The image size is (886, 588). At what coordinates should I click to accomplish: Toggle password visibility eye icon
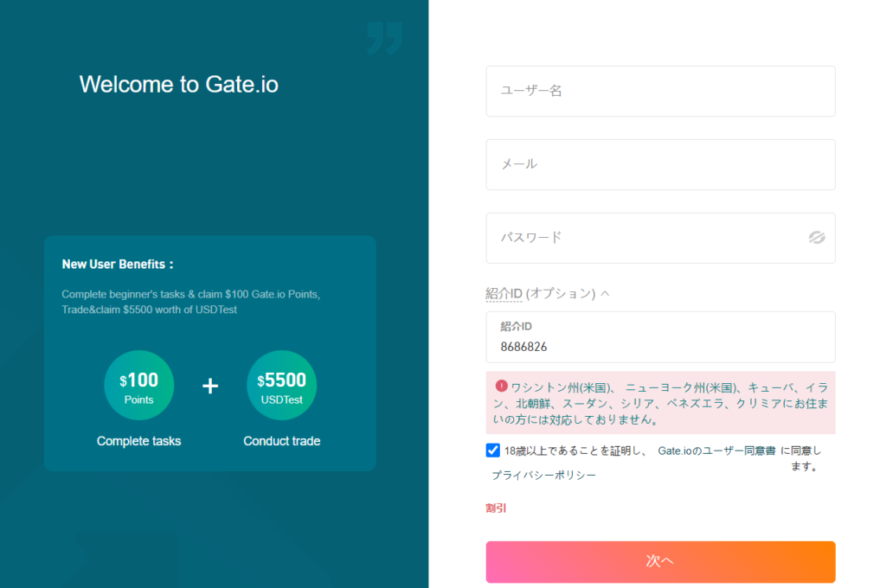point(817,238)
